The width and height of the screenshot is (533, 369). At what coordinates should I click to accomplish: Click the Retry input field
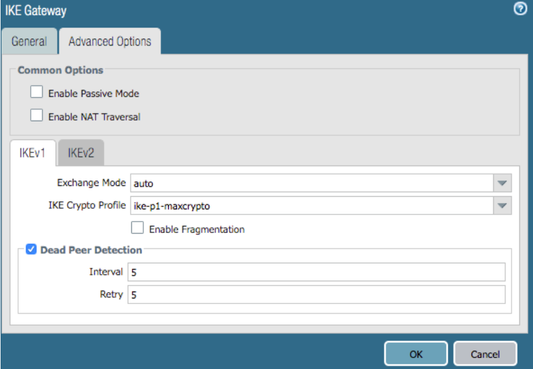316,295
